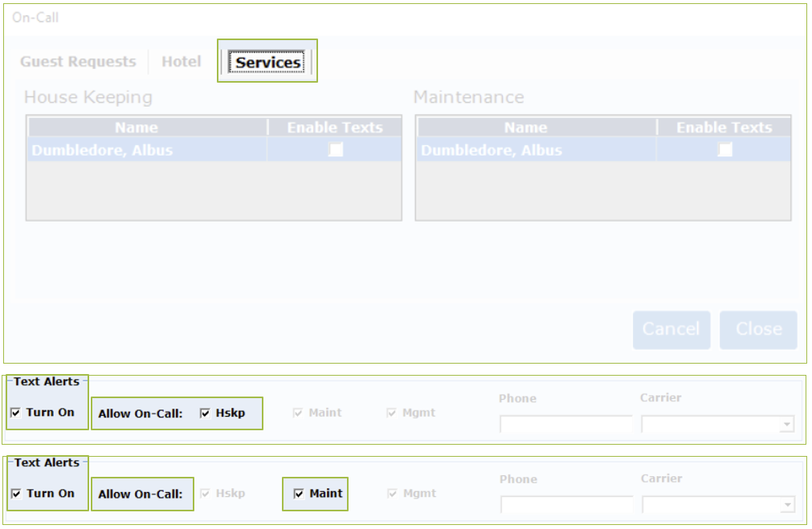Select Dumbledore, Albus row in Maintenance list
This screenshot has width=812, height=529.
492,150
